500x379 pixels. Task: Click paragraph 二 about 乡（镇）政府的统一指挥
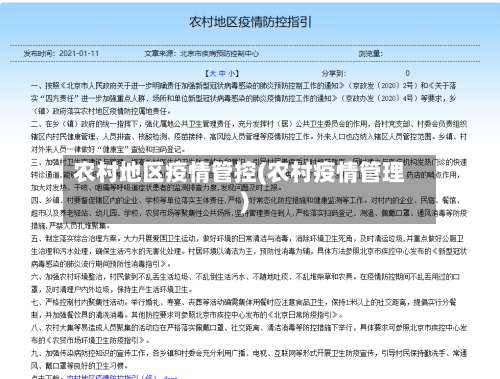point(249,137)
